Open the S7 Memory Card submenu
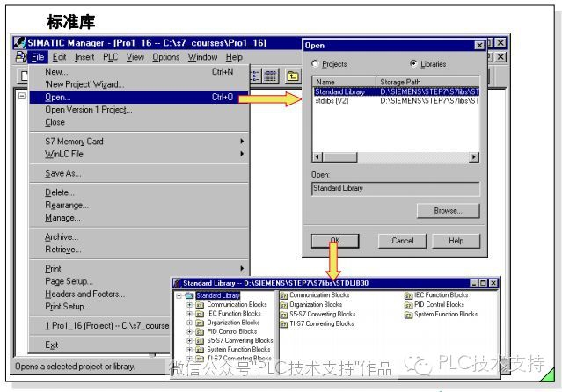562x392 pixels. pyautogui.click(x=139, y=142)
